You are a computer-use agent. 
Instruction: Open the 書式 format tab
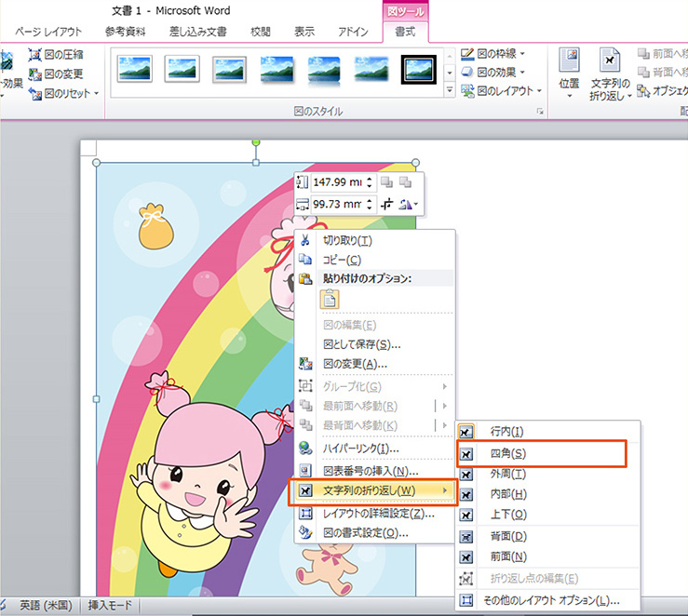(x=405, y=32)
